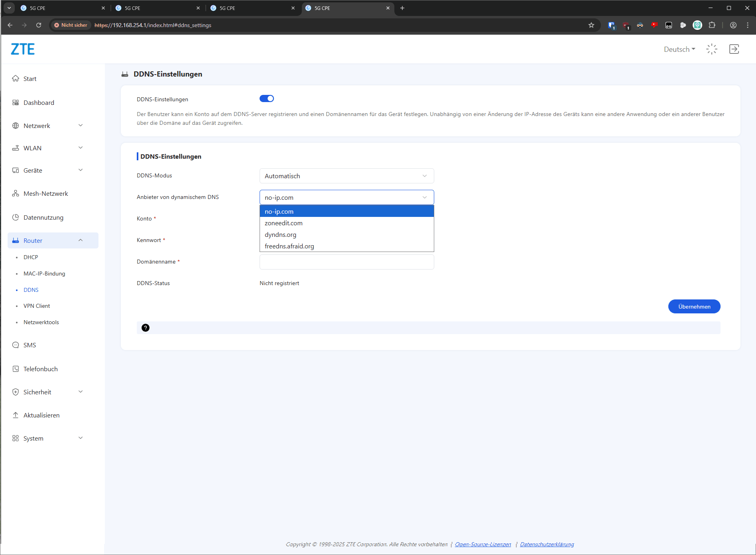The image size is (756, 555).
Task: Open the DDNS-Modus dropdown showing Automatisch
Action: (346, 176)
